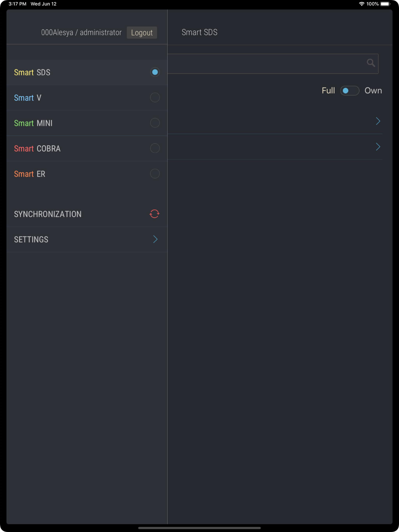
Task: Click inside the search input field
Action: point(273,64)
